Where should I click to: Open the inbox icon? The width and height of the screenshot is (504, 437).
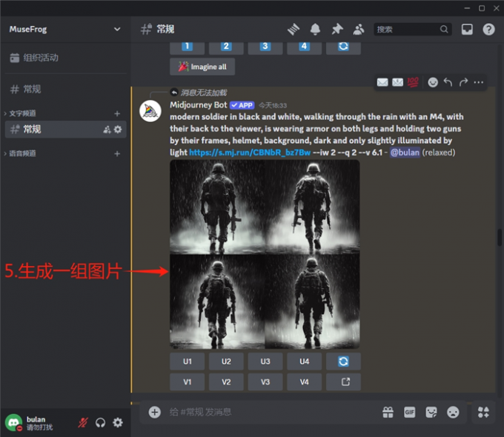467,29
